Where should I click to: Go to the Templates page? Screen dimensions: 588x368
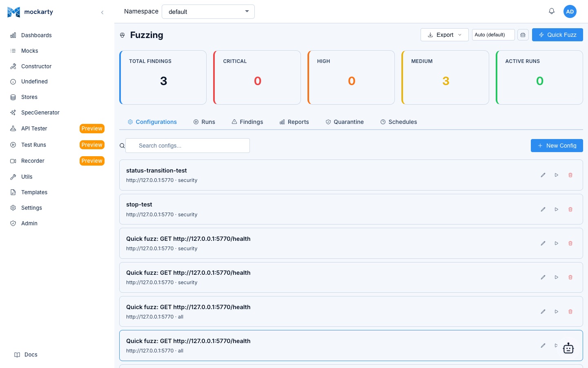(34, 192)
